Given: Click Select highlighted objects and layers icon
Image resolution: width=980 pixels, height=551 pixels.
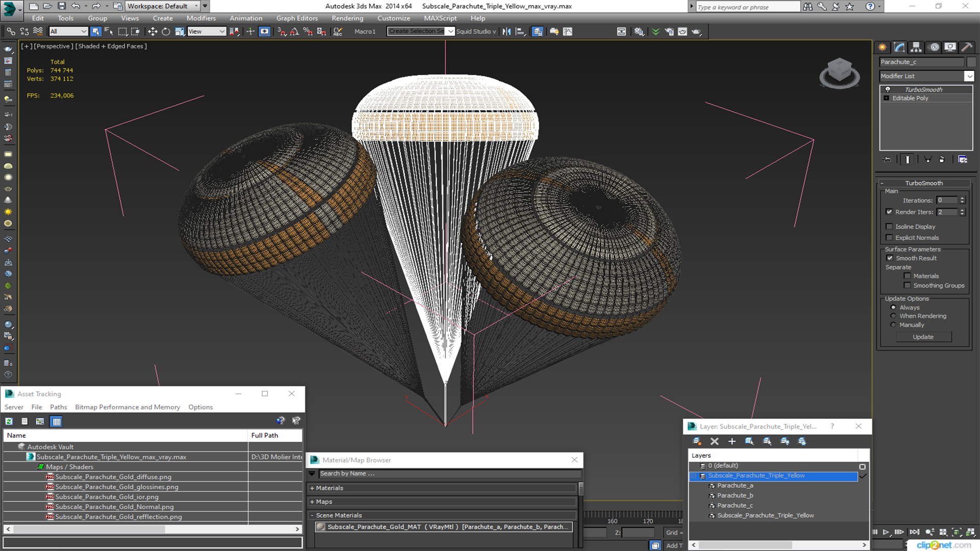Looking at the screenshot, I should (x=749, y=441).
